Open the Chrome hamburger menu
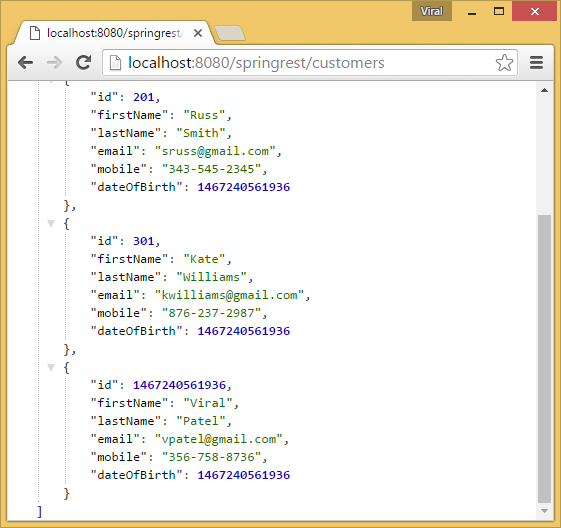Image resolution: width=561 pixels, height=528 pixels. (536, 63)
